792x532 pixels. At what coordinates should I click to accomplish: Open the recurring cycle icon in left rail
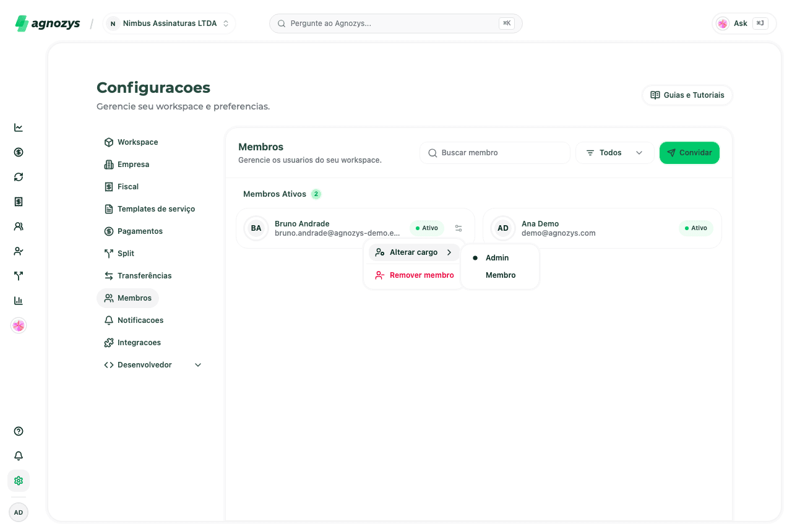19,177
